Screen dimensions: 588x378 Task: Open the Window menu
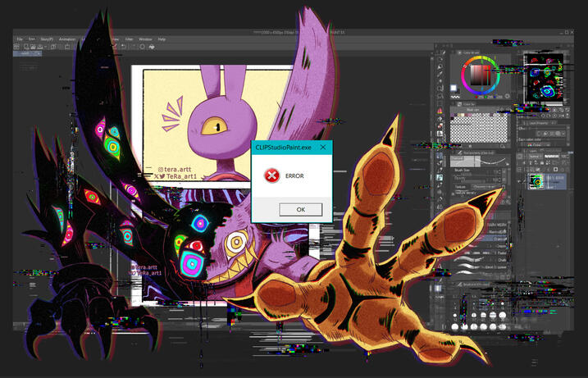pos(145,39)
